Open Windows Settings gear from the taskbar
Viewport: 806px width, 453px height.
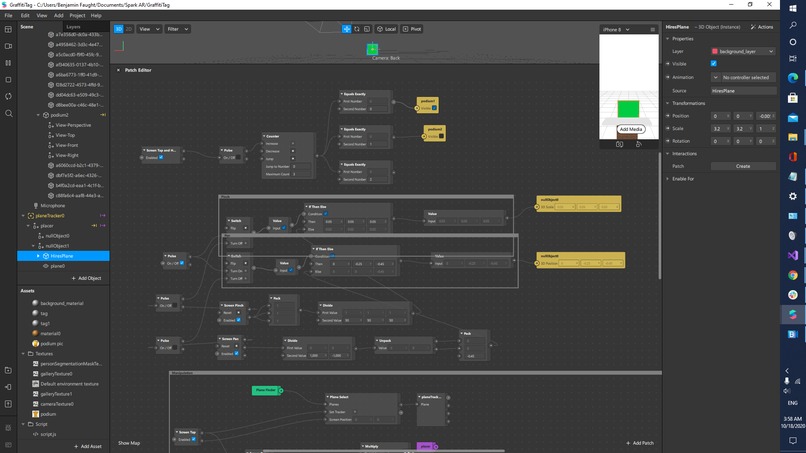coord(793,196)
